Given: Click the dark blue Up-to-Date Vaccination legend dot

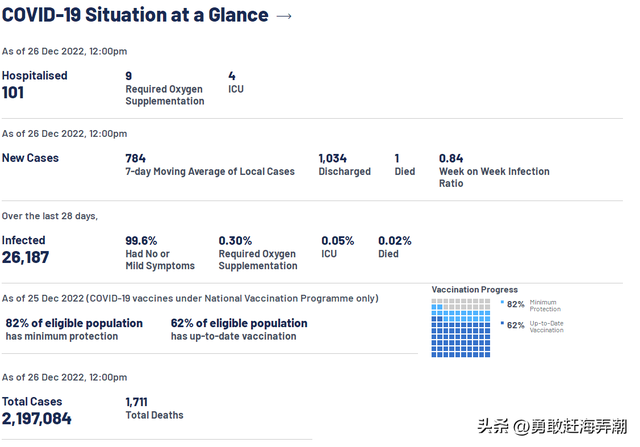Looking at the screenshot, I should (501, 324).
